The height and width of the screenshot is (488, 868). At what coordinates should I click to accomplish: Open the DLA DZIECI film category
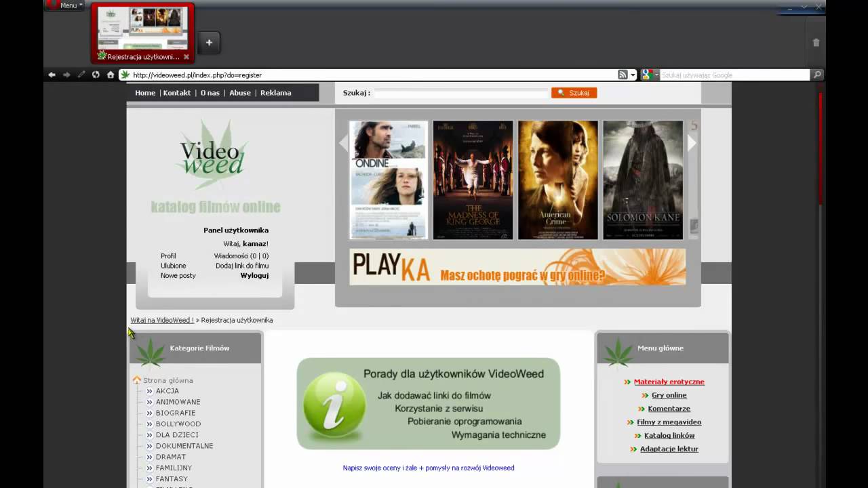point(177,435)
